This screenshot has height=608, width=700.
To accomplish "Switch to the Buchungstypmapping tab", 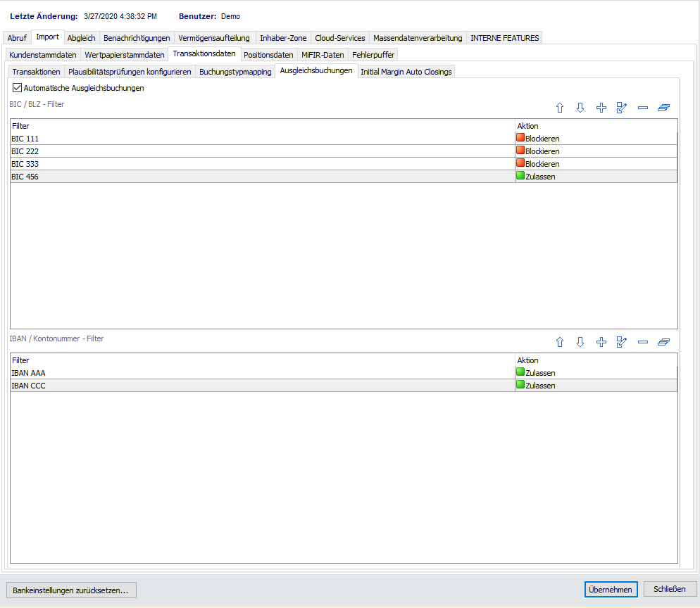I will click(235, 72).
